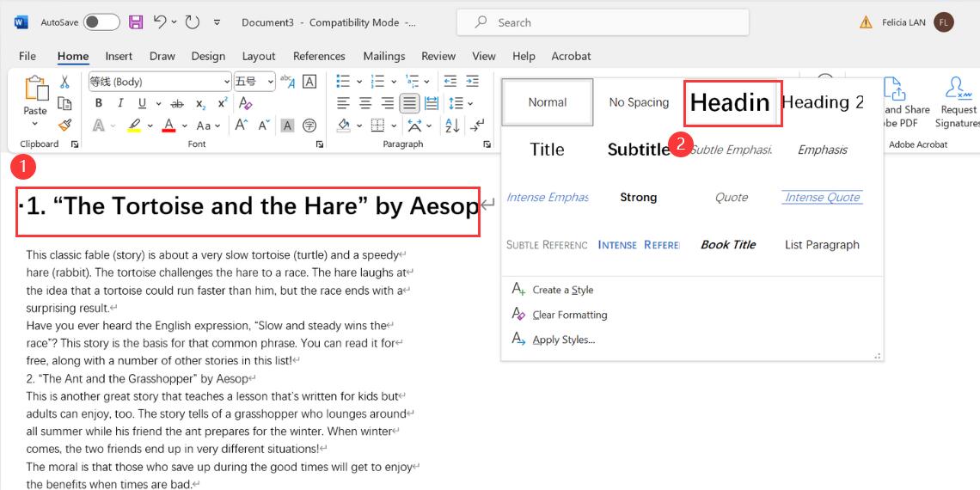This screenshot has width=980, height=490.
Task: Apply the Intense Quote style
Action: (823, 197)
